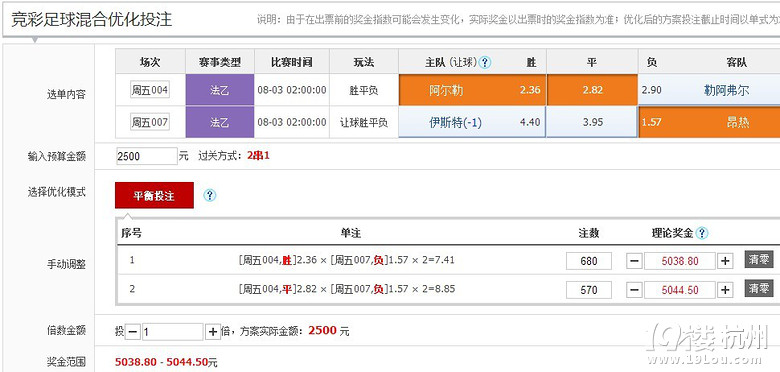Click 清零 button for row 1
The image size is (780, 372).
click(759, 260)
